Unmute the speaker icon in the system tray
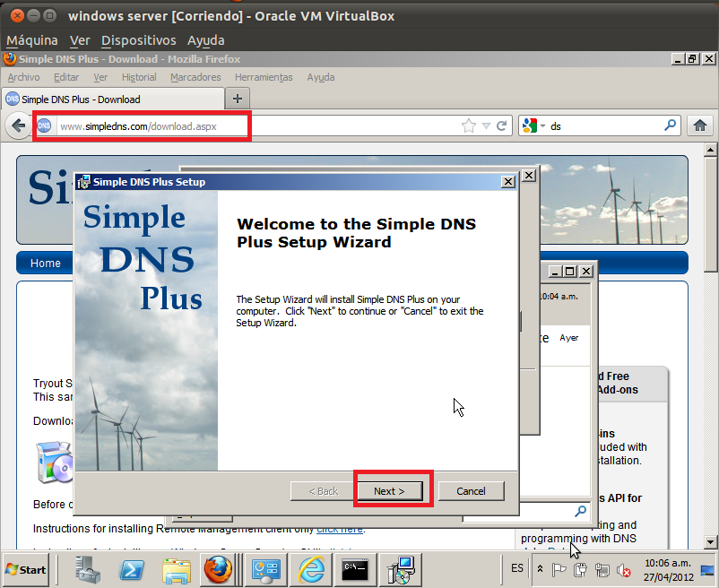The width and height of the screenshot is (719, 588). point(622,569)
